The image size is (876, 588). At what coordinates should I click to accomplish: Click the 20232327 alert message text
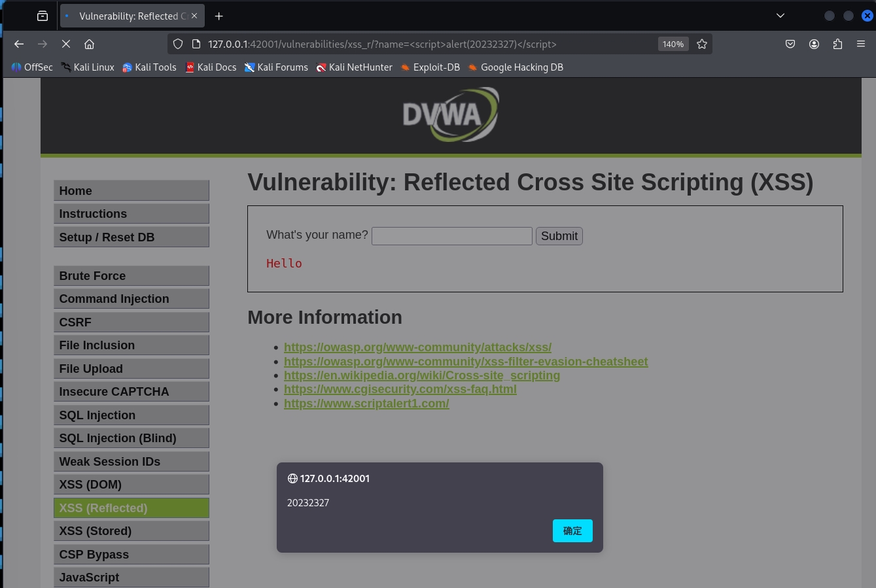pos(308,503)
